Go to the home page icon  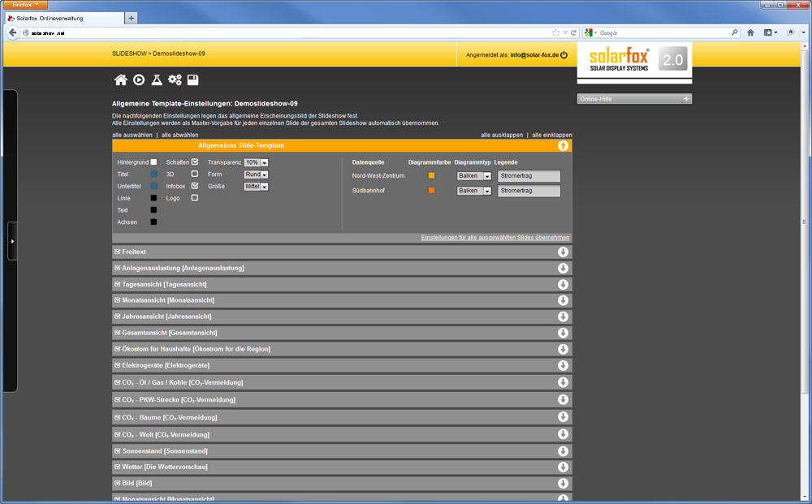click(120, 80)
